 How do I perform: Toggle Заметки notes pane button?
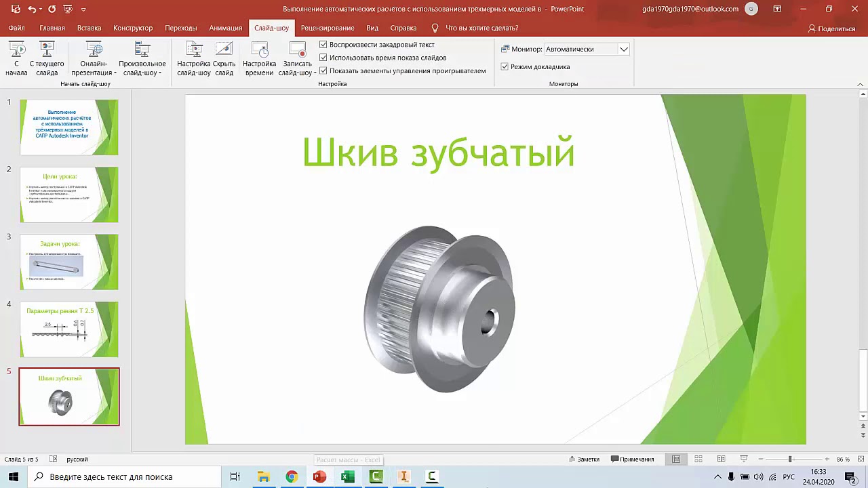click(584, 459)
